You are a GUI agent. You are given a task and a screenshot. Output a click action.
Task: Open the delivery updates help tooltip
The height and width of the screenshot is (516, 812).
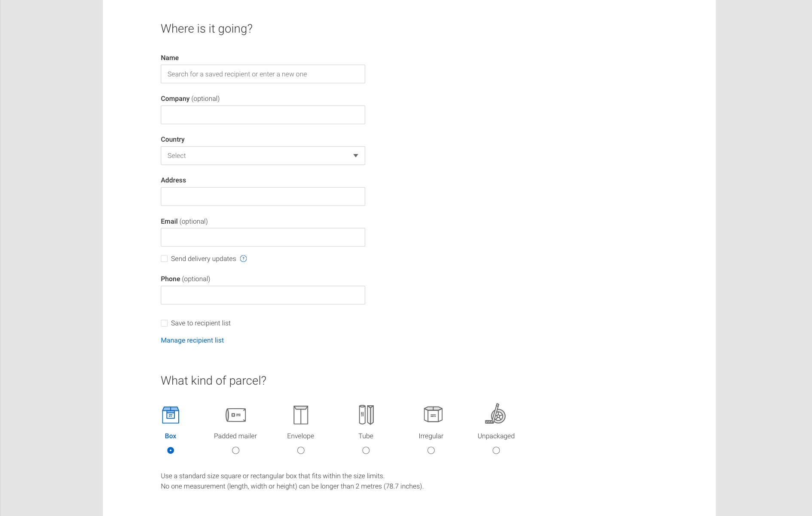coord(243,258)
